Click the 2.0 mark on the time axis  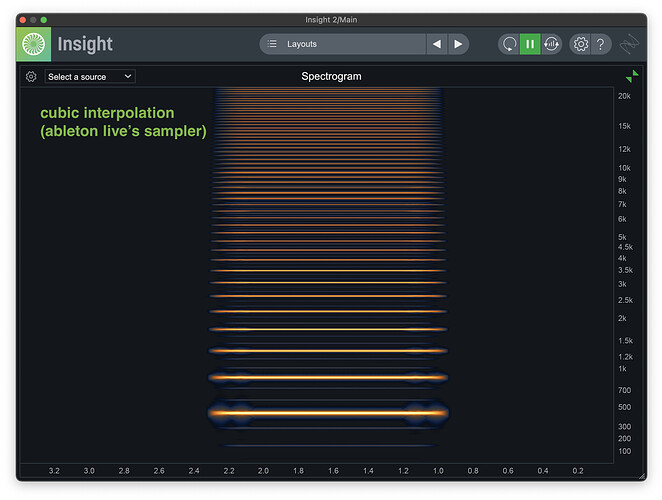click(x=263, y=470)
